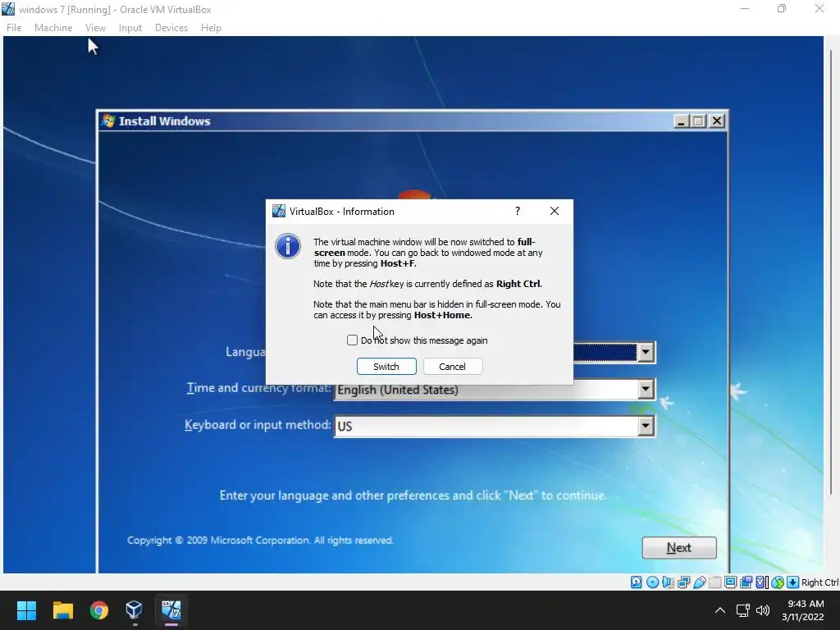Click Next in Install Windows
This screenshot has height=630, width=840.
[679, 547]
